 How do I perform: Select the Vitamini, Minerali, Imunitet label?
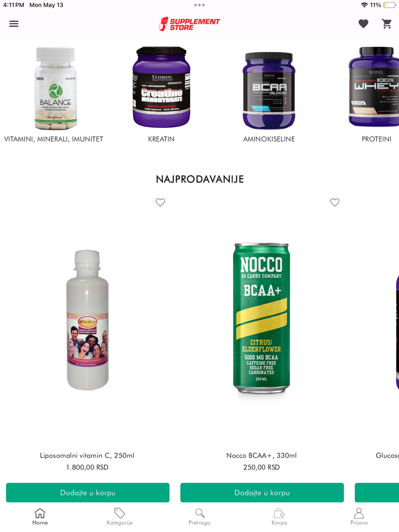pos(53,139)
